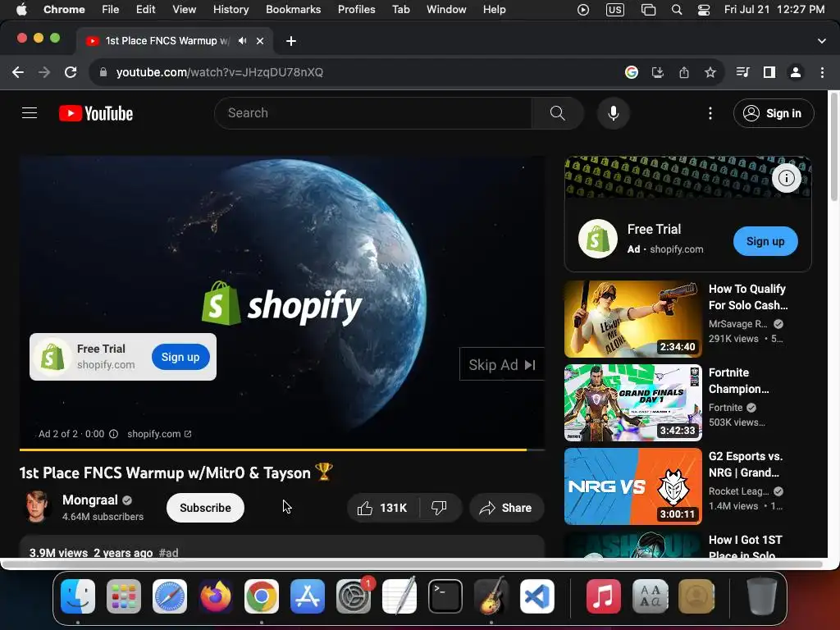This screenshot has width=840, height=630.
Task: Go back to previous page
Action: click(x=18, y=72)
